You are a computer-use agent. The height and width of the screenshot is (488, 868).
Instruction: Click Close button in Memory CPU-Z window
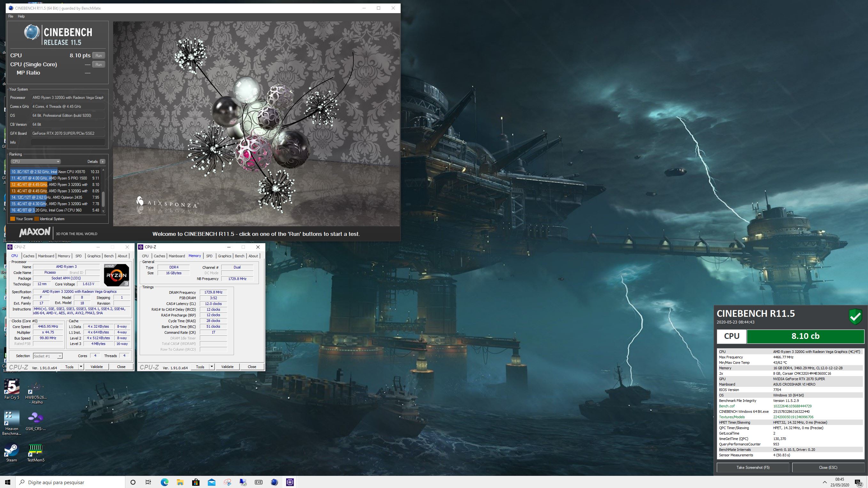pos(252,367)
